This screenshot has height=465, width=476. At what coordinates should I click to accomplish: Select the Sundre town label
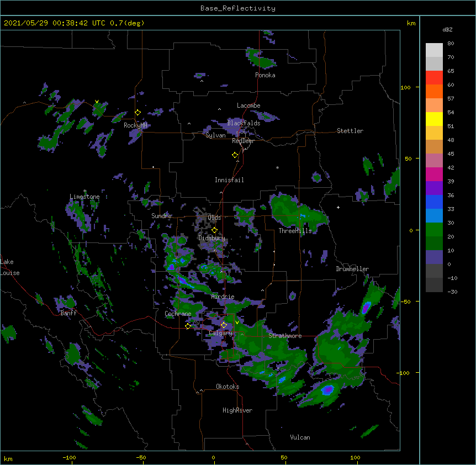(161, 216)
